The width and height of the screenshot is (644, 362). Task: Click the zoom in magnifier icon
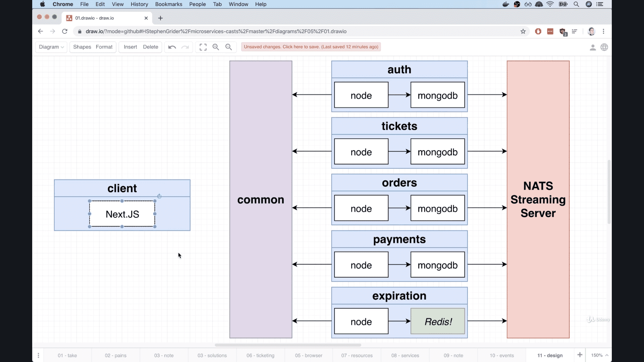tap(216, 47)
